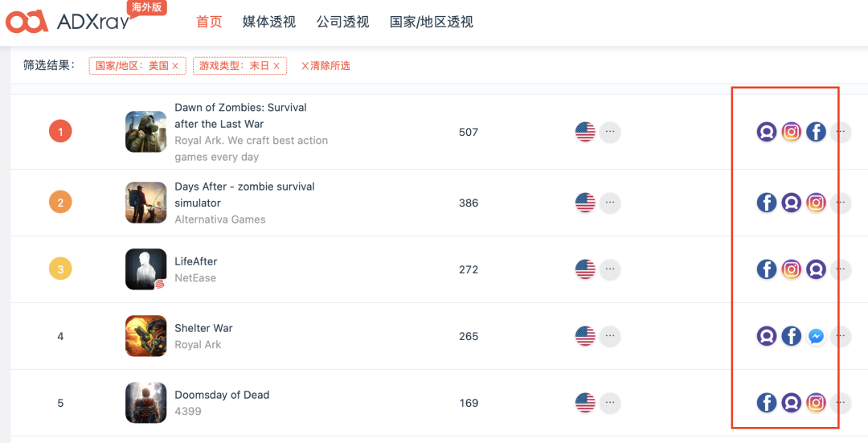The width and height of the screenshot is (868, 443).
Task: Open the Days After game title link
Action: point(244,195)
